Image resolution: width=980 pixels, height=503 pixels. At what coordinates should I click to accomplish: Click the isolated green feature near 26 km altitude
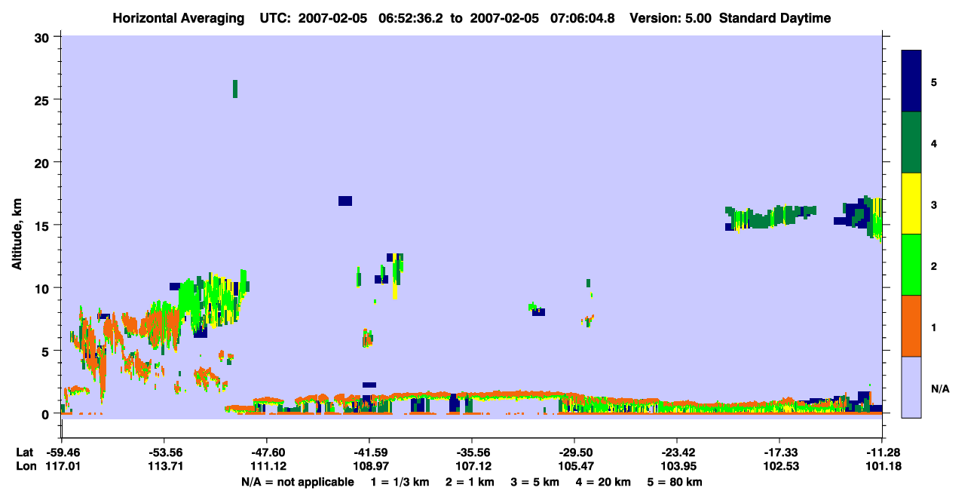point(235,88)
